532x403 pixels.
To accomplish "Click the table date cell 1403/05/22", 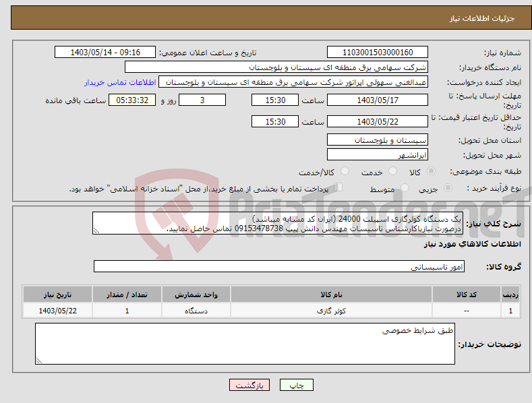I will pos(58,311).
